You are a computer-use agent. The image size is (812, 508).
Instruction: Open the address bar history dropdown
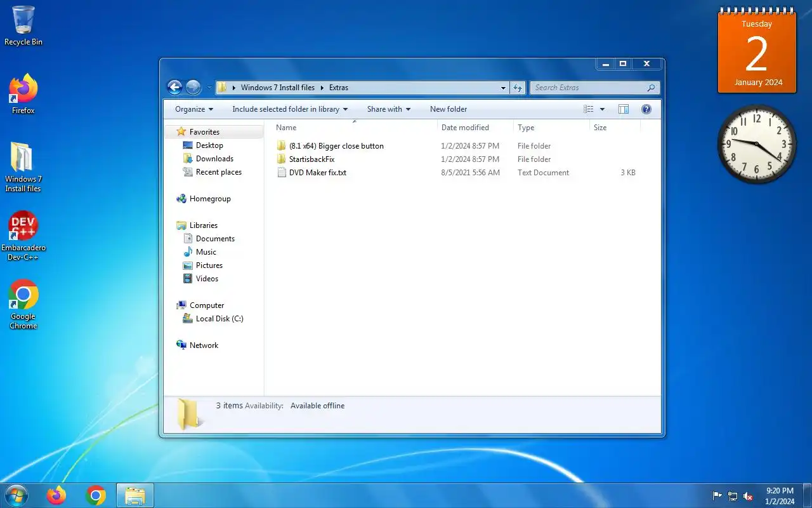tap(503, 88)
